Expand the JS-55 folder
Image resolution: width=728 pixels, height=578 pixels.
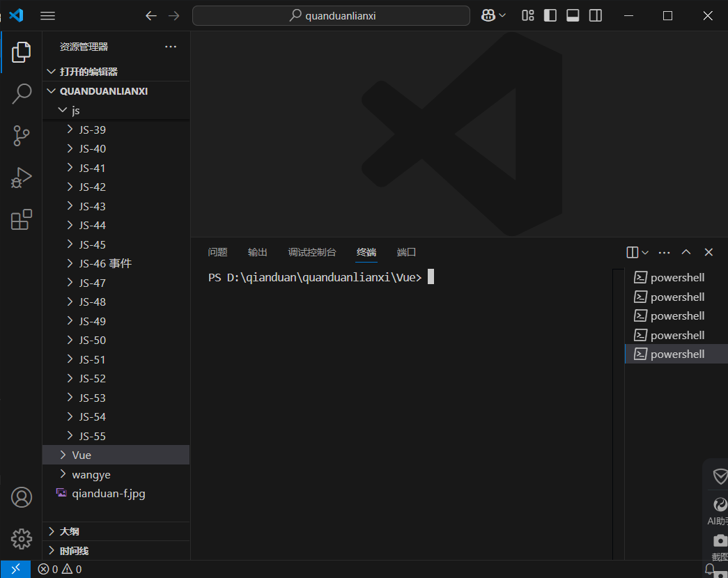coord(70,435)
